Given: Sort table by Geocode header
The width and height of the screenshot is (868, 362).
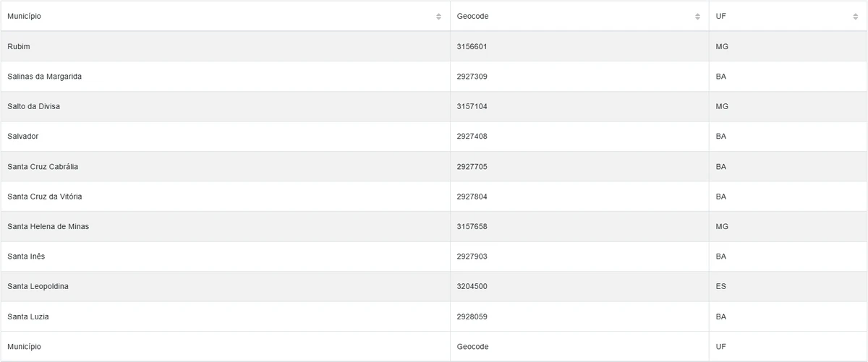Looking at the screenshot, I should 472,17.
